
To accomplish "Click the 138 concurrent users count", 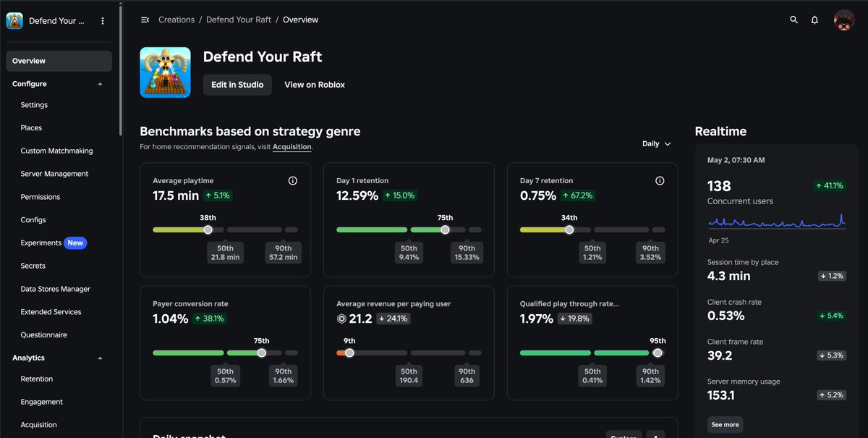I will tap(719, 186).
